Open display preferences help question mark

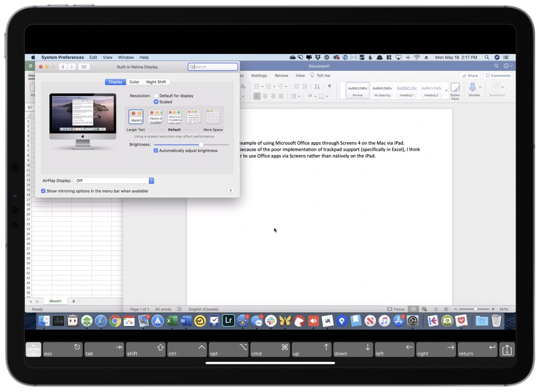(230, 191)
